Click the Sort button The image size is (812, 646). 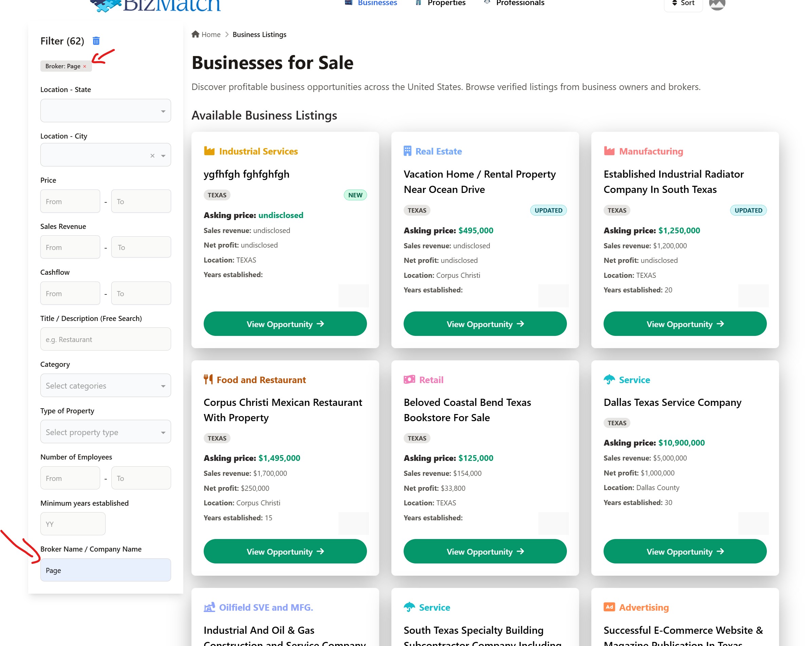683,3
